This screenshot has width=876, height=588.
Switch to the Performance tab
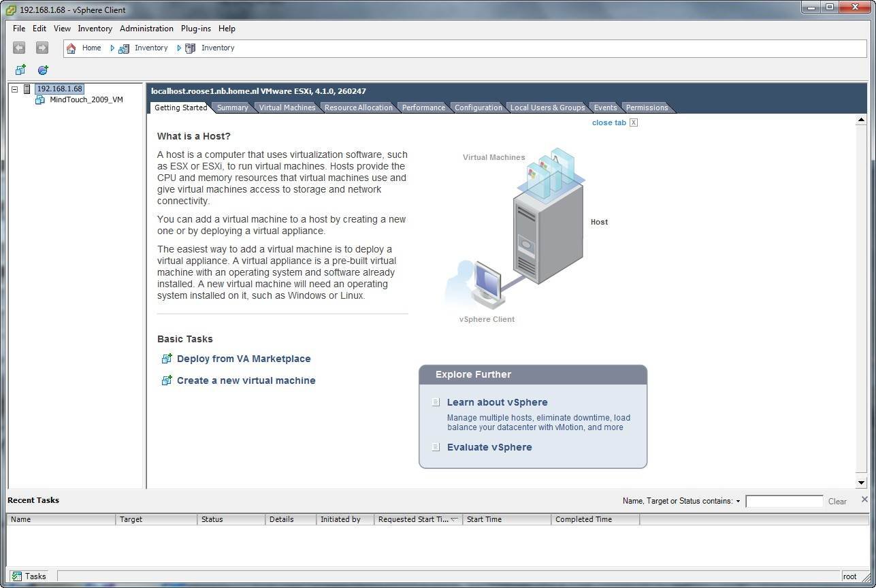coord(423,108)
